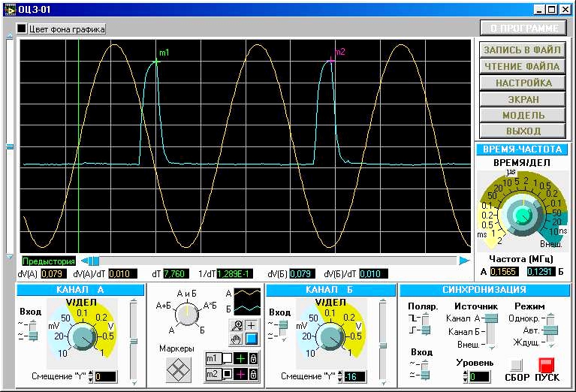Toggle the СБОР acquisition button
Viewport: 576px width, 392px height.
516,365
